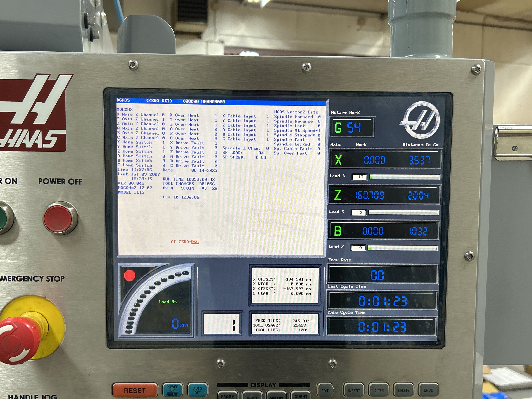Click the HAAS Vector2 Bits heading
Screen dimensions: 532x399
tap(296, 112)
